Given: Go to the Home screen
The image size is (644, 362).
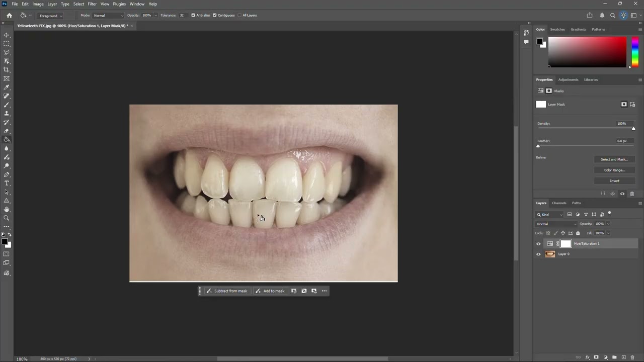Looking at the screenshot, I should click(x=9, y=15).
